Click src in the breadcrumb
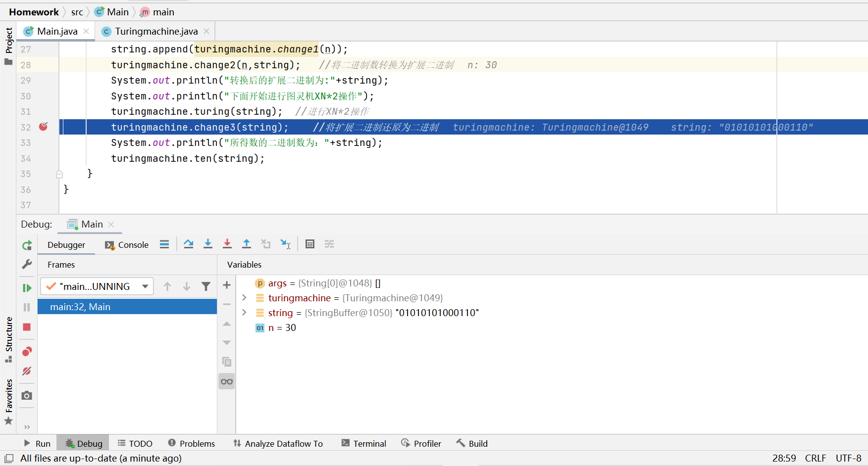This screenshot has height=466, width=868. (x=77, y=12)
